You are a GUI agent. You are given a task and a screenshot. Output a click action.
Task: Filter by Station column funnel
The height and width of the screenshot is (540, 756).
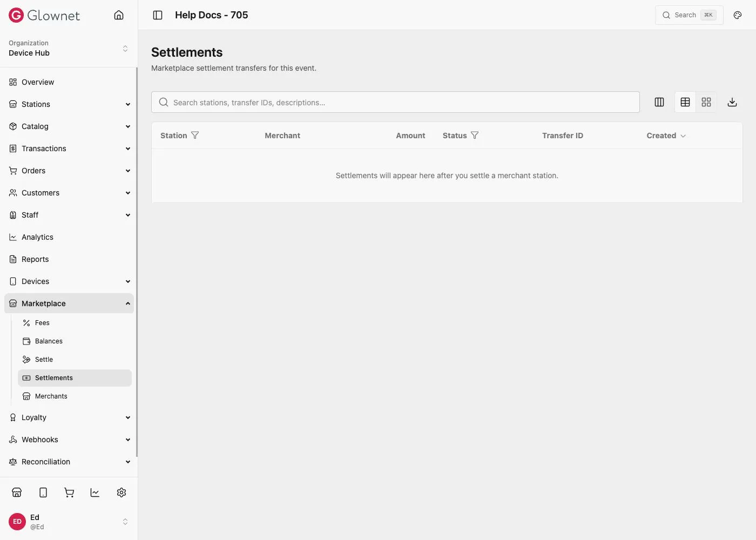195,136
